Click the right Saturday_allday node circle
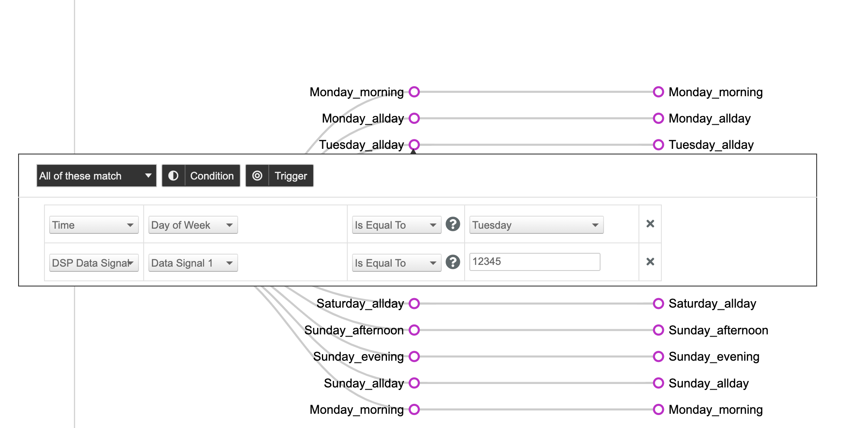 point(658,304)
